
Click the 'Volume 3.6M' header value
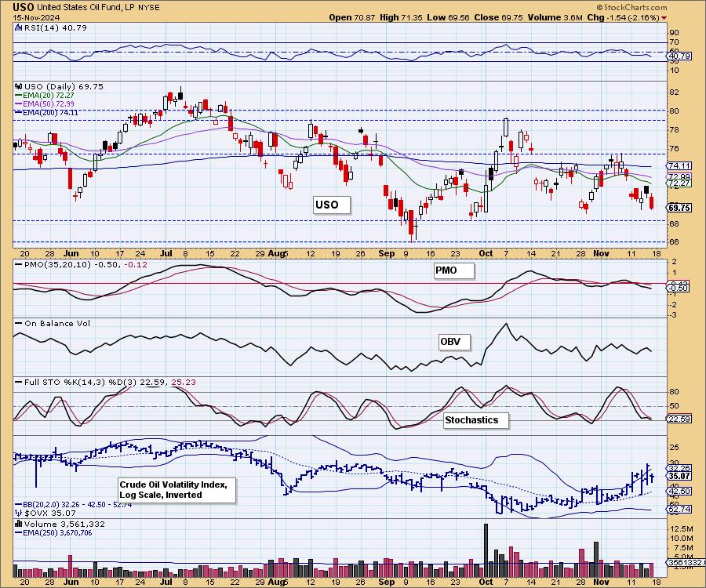(x=555, y=17)
